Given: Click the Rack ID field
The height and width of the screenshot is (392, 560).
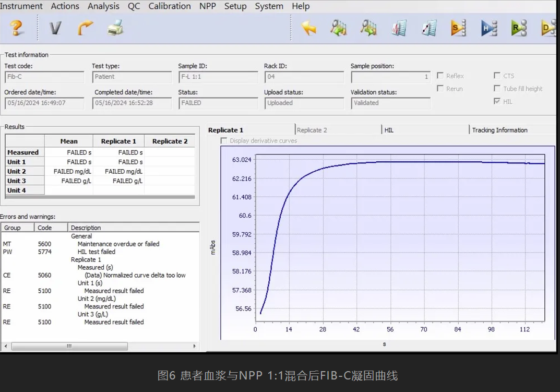Looking at the screenshot, I should pos(304,77).
